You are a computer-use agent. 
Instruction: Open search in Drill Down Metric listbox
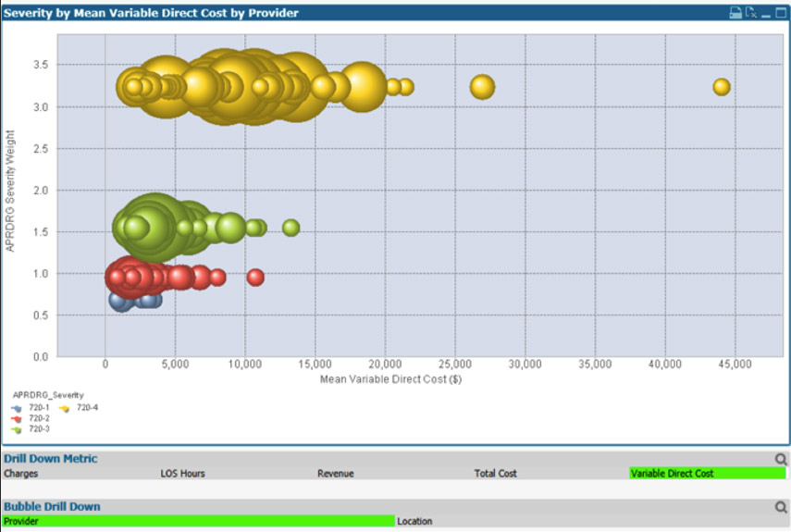781,459
